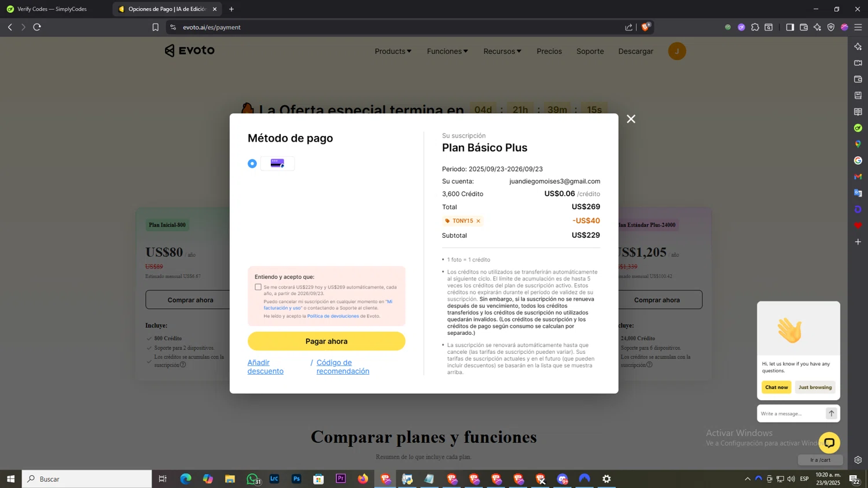
Task: Open the Mi facturación y uso link
Action: 328,305
